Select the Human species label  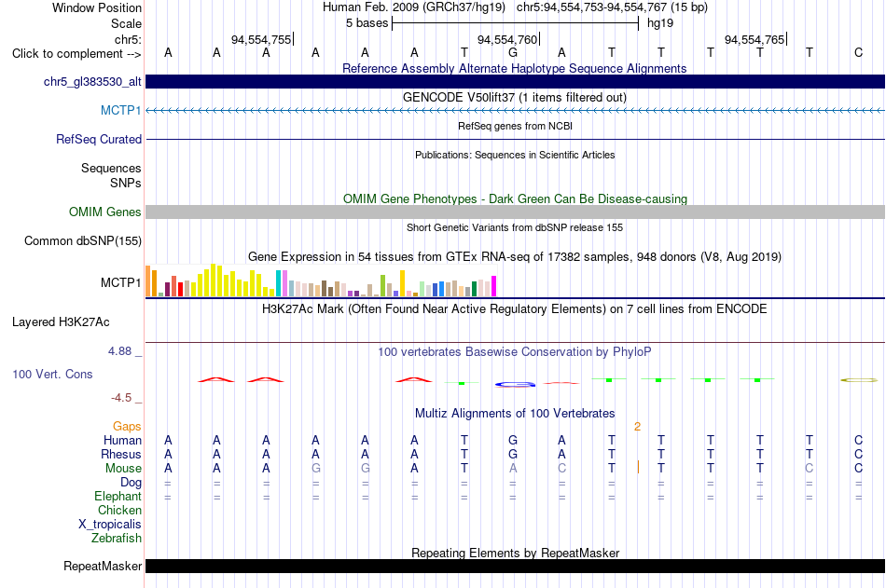pyautogui.click(x=122, y=440)
